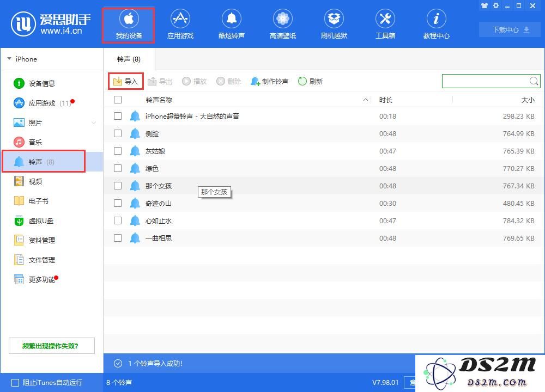Sort by 铃声名称 column header
Viewport: 545px width, 392px height.
(159, 100)
